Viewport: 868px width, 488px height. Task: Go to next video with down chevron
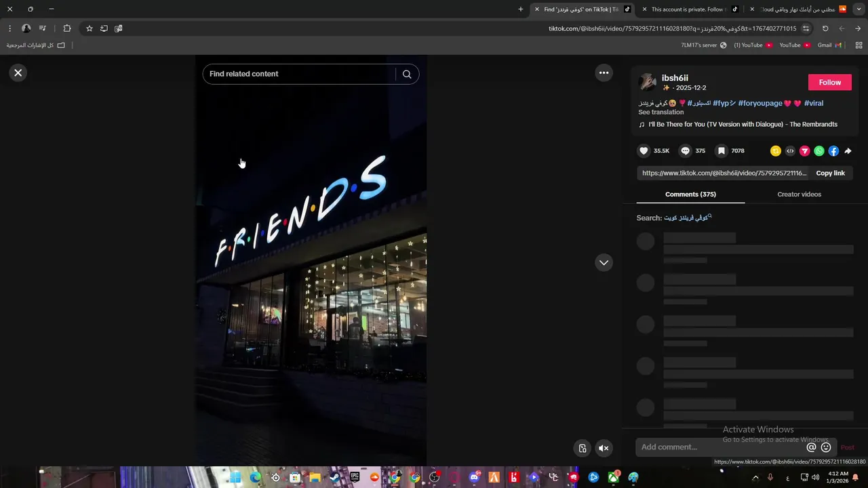pyautogui.click(x=604, y=262)
